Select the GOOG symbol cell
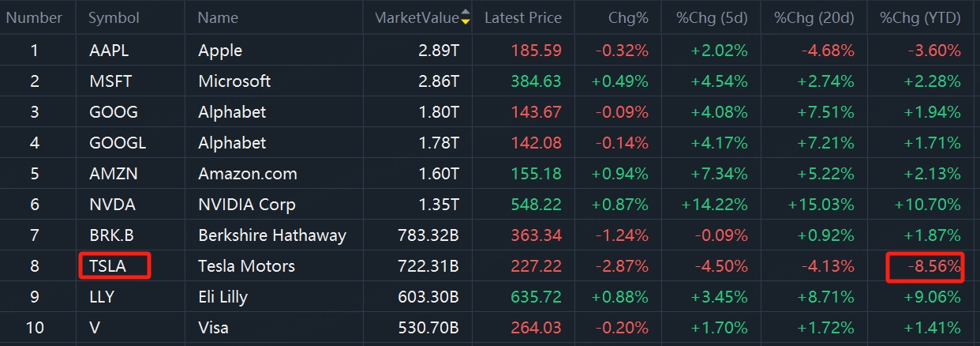This screenshot has width=980, height=346. (x=114, y=112)
